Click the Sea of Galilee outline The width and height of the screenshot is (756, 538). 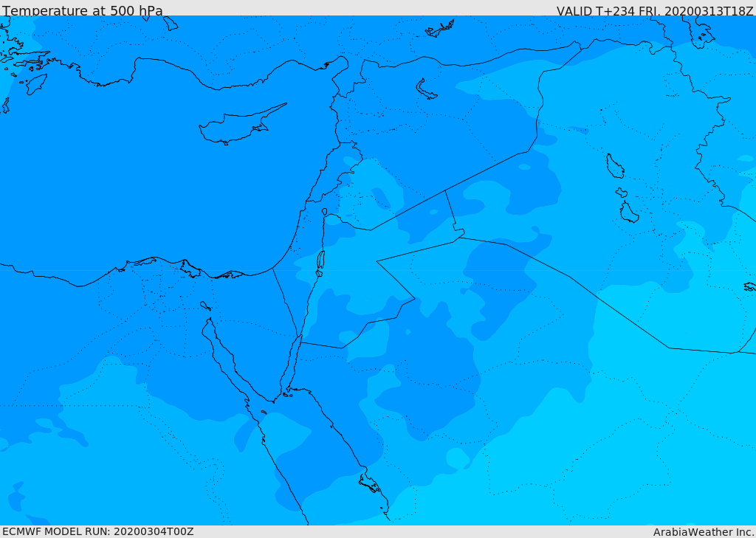(x=325, y=212)
